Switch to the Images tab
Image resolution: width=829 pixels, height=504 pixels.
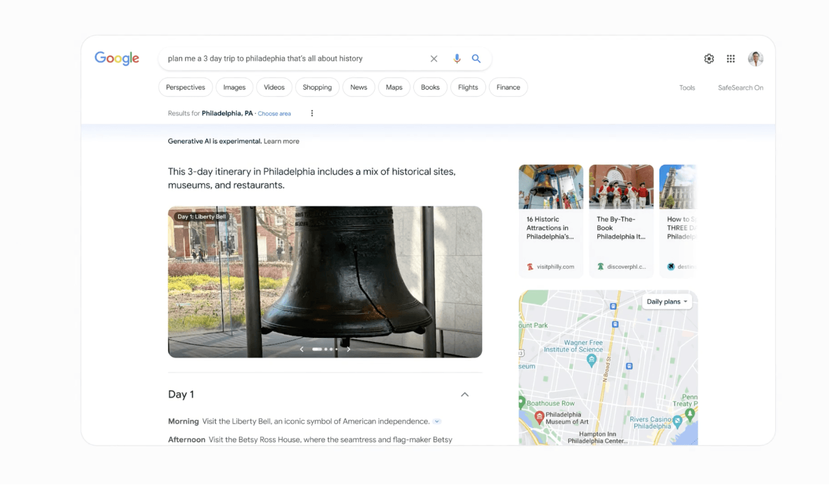234,87
